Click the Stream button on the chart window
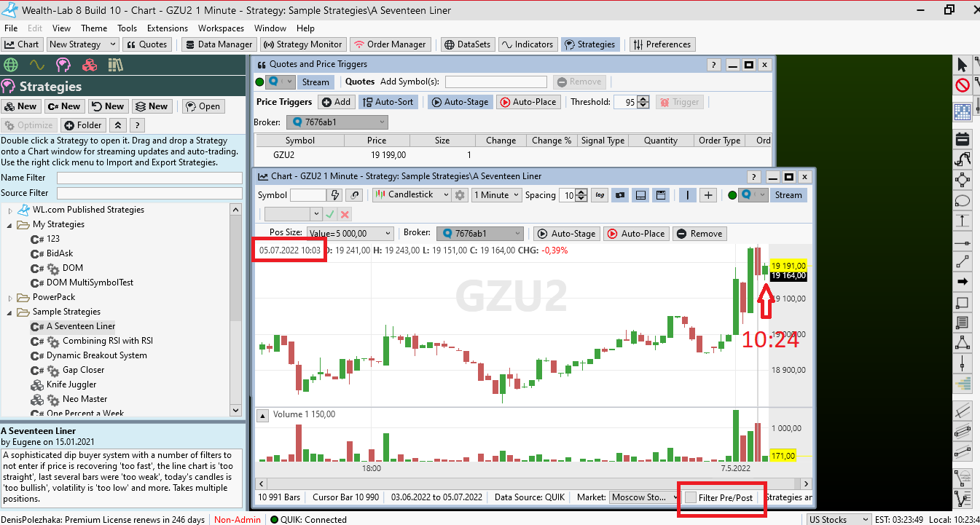This screenshot has height=525, width=980. click(x=788, y=194)
